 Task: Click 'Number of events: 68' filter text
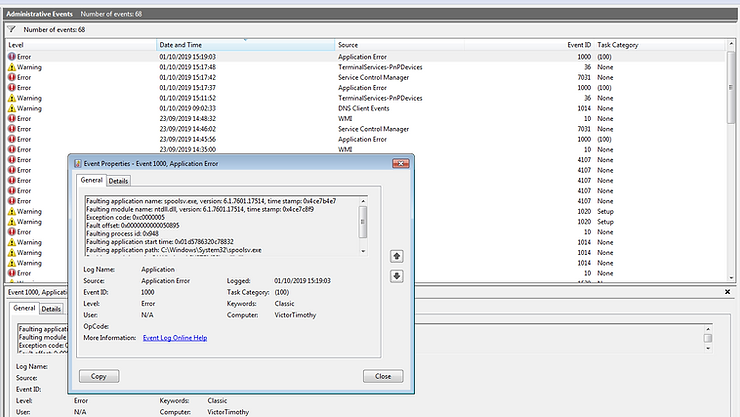click(54, 30)
